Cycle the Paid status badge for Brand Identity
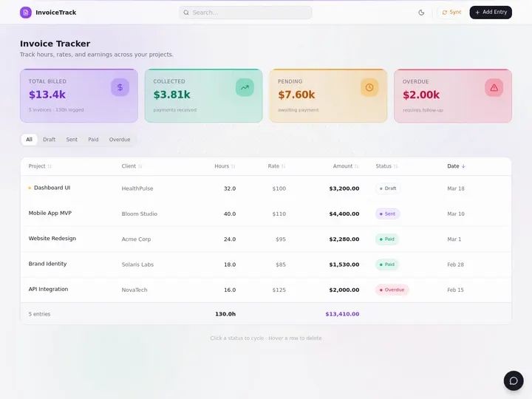 [387, 265]
